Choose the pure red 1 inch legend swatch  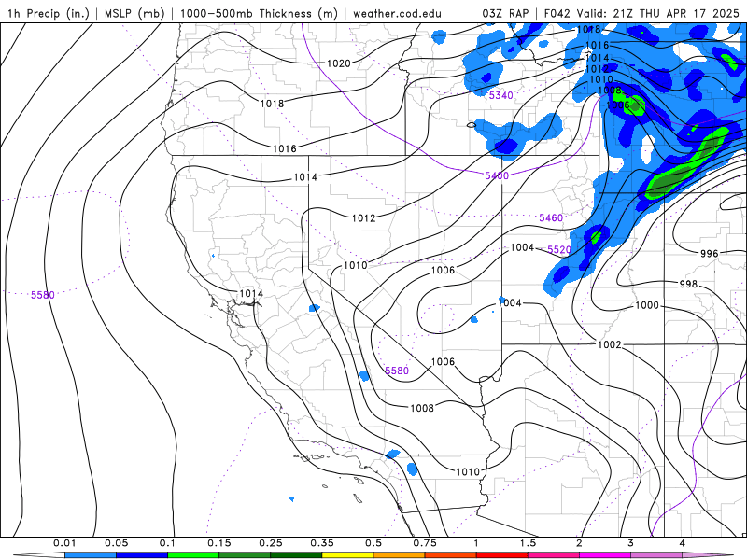502,555
